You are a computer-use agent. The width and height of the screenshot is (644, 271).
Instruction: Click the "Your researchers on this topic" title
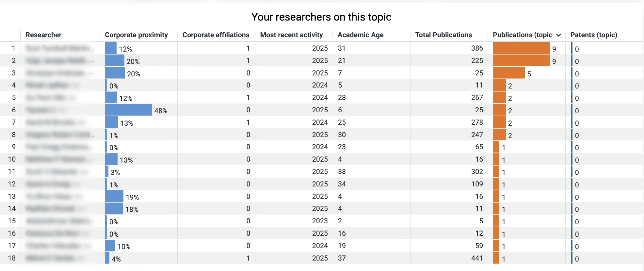tap(321, 17)
